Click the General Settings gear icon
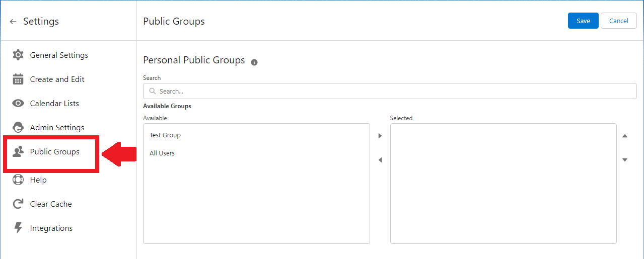The image size is (644, 259). tap(18, 55)
